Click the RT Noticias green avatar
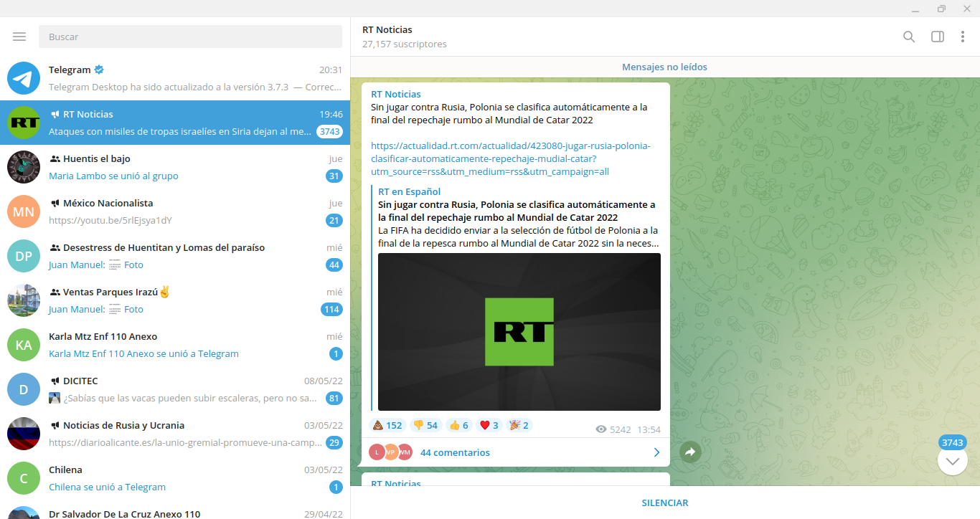This screenshot has height=519, width=980. click(24, 123)
